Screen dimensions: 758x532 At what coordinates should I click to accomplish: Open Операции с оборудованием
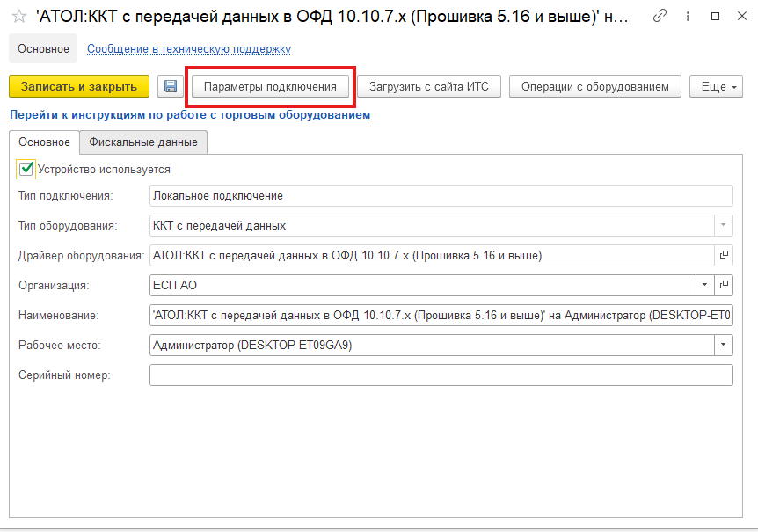(595, 86)
